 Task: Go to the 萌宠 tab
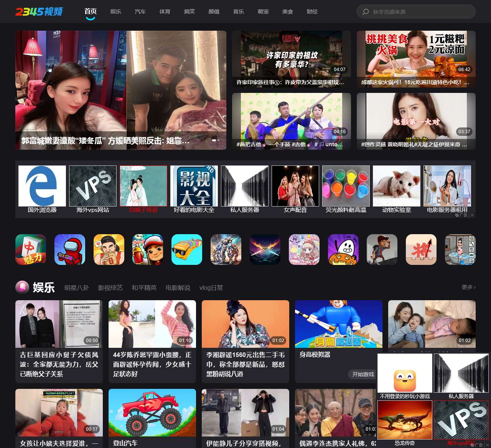pos(263,12)
